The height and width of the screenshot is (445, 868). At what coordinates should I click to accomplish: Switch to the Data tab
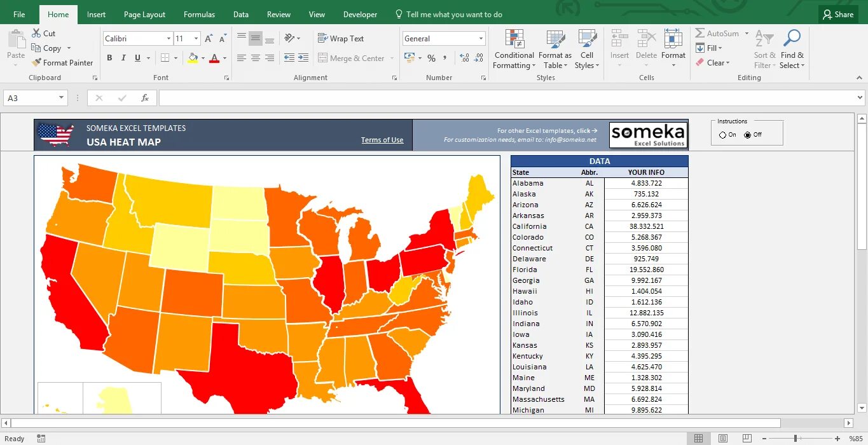point(241,14)
